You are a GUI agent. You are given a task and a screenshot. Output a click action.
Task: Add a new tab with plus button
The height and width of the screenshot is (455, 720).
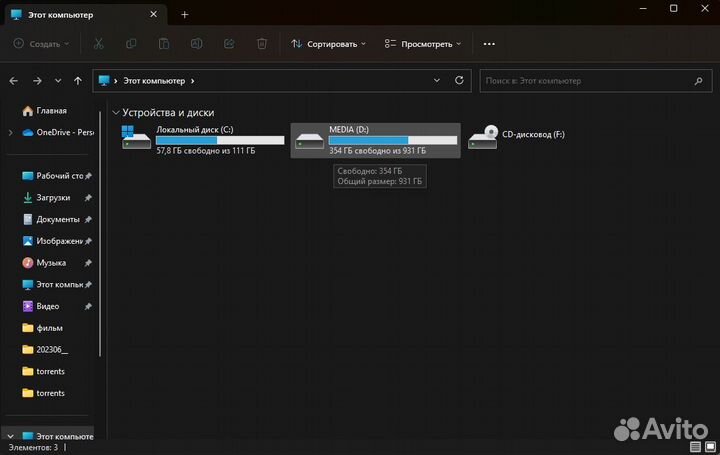185,14
